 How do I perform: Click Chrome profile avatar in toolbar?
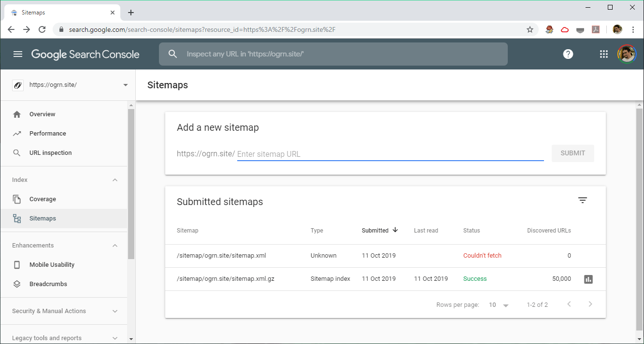(x=617, y=29)
